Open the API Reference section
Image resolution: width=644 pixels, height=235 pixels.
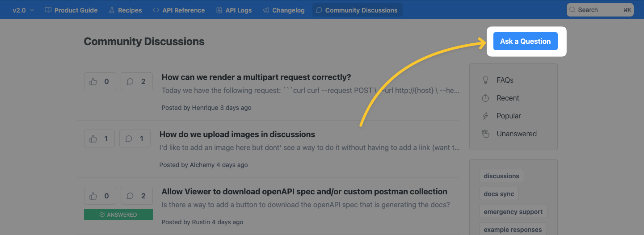point(178,10)
